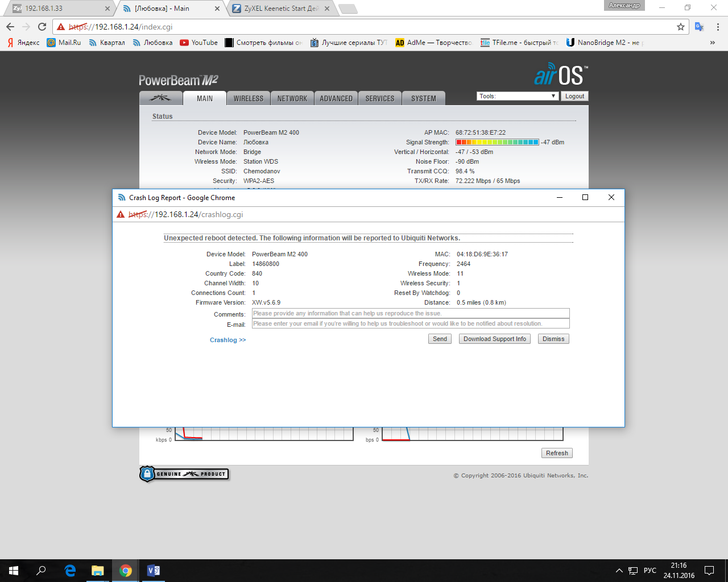This screenshot has width=728, height=582.
Task: Launch Microsoft Edge from taskbar
Action: pyautogui.click(x=70, y=571)
